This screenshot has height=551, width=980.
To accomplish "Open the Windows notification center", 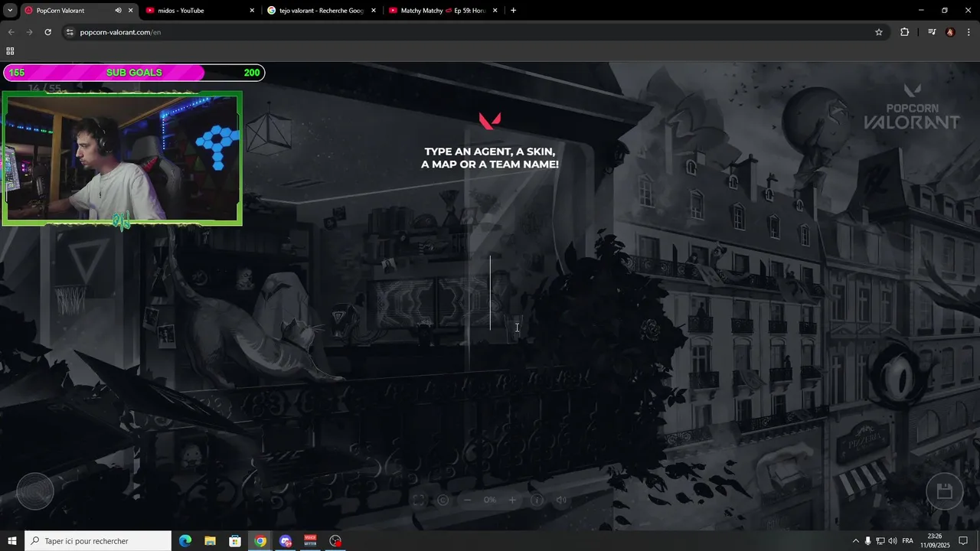I will (964, 541).
